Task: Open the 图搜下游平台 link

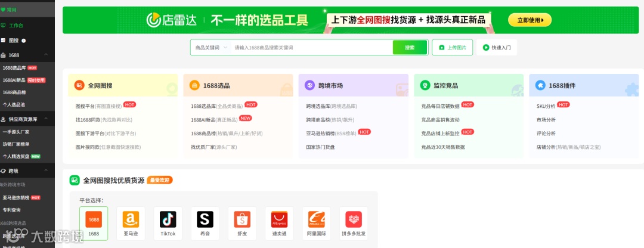Action: pos(106,134)
